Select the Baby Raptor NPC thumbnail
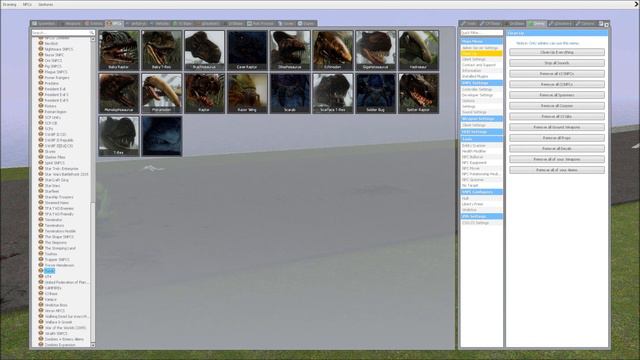The image size is (640, 360). pos(119,50)
